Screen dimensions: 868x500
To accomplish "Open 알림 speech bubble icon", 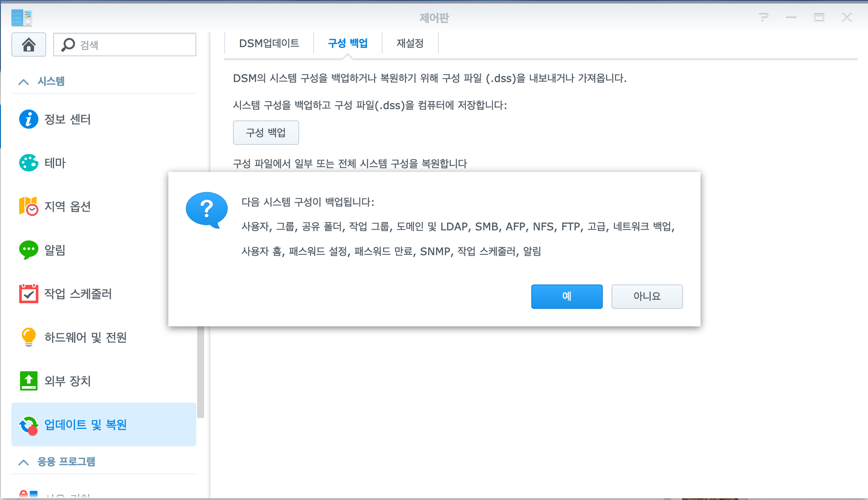I will (x=29, y=250).
